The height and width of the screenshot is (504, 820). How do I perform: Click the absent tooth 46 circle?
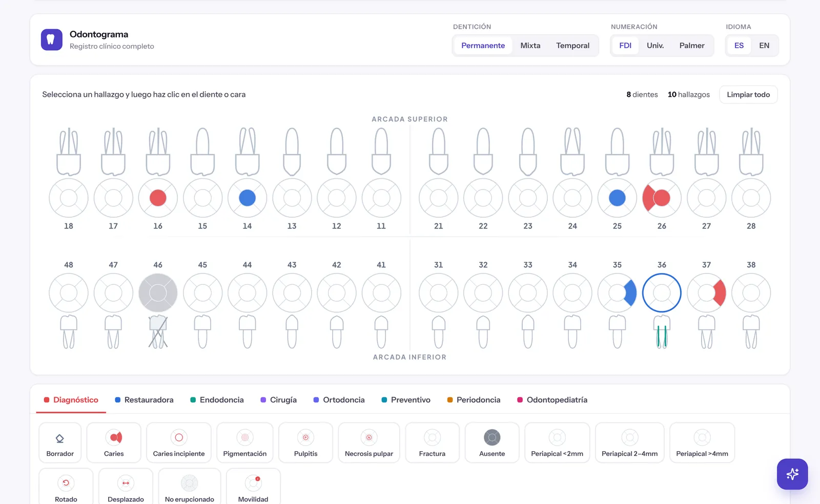(x=158, y=293)
